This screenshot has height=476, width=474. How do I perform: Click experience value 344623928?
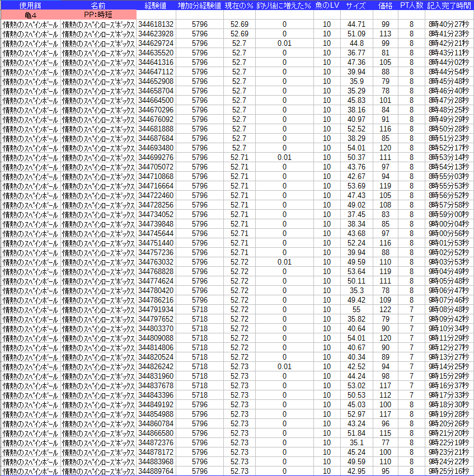[x=156, y=34]
